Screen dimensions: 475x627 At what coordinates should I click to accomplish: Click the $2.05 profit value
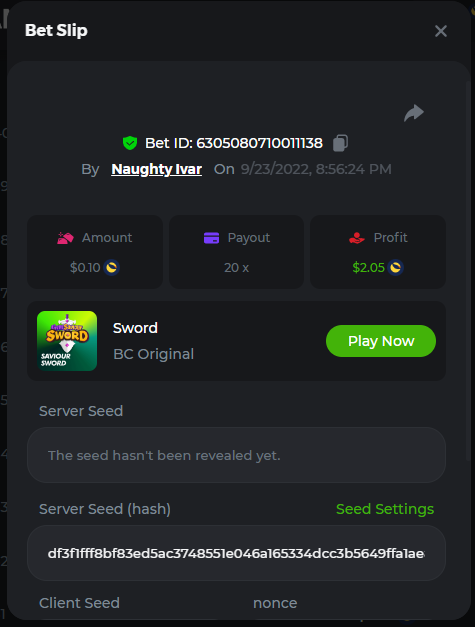click(x=368, y=268)
